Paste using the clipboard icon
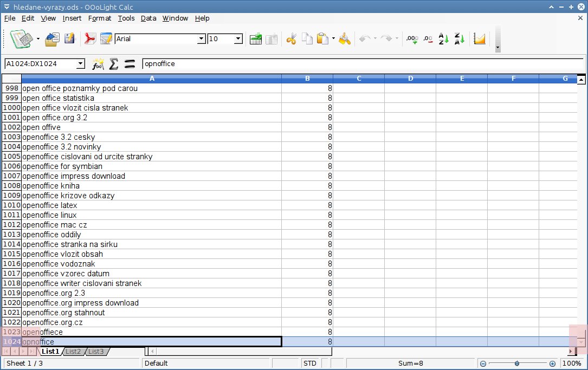The image size is (588, 370). 322,39
